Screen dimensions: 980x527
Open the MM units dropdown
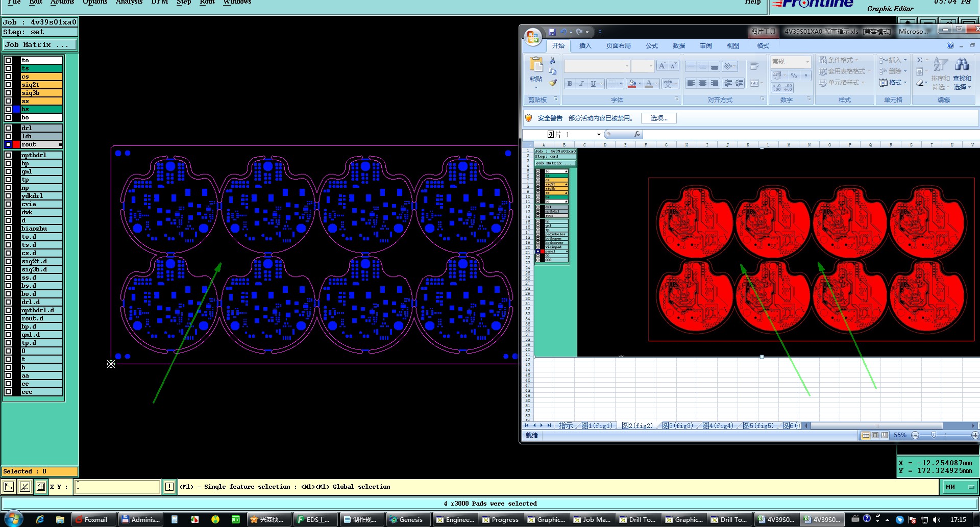tap(959, 487)
